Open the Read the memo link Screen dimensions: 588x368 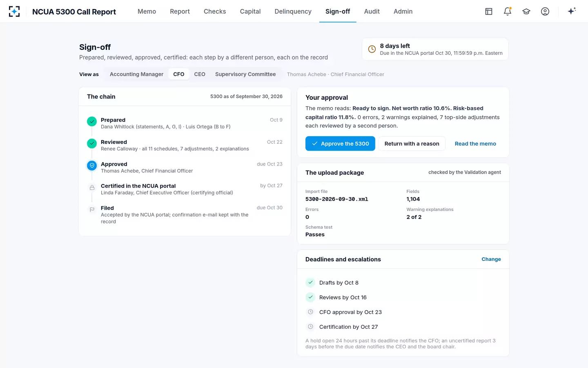point(475,144)
